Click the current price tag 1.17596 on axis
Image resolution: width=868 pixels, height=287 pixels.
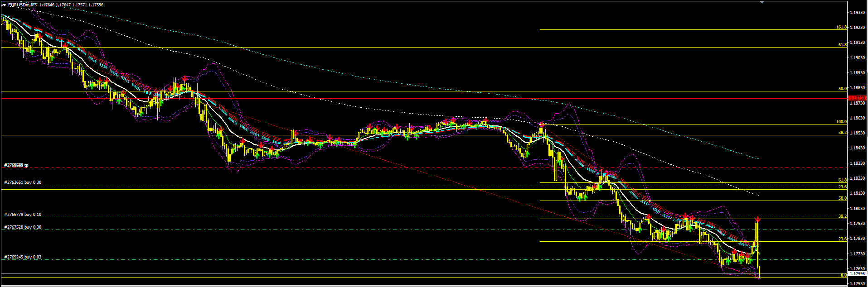pos(857,274)
